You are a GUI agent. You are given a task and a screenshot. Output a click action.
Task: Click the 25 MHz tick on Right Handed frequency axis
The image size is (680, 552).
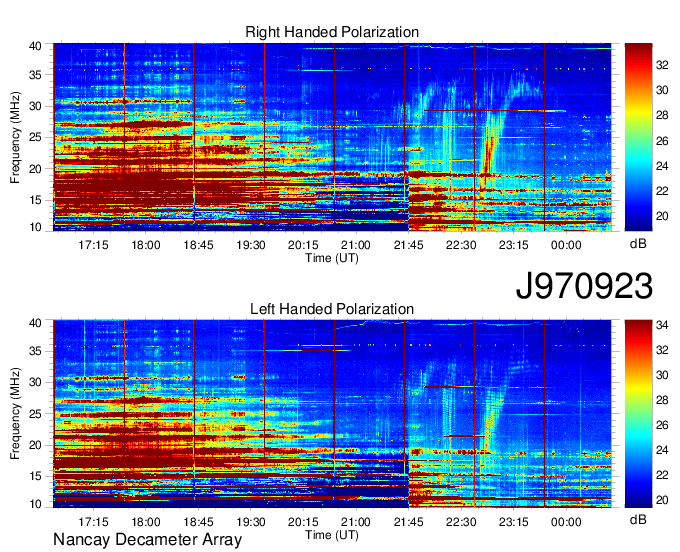[x=35, y=138]
